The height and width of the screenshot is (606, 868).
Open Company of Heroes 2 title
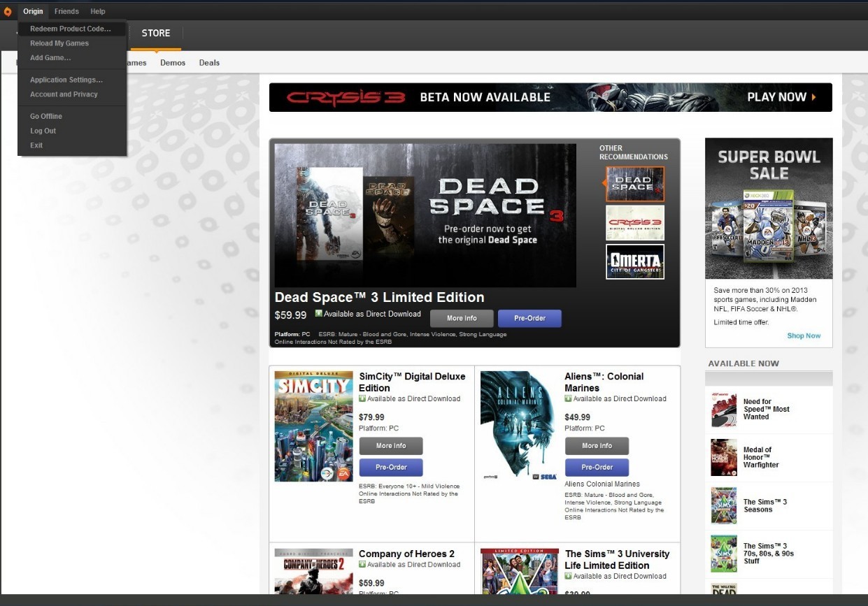[406, 554]
